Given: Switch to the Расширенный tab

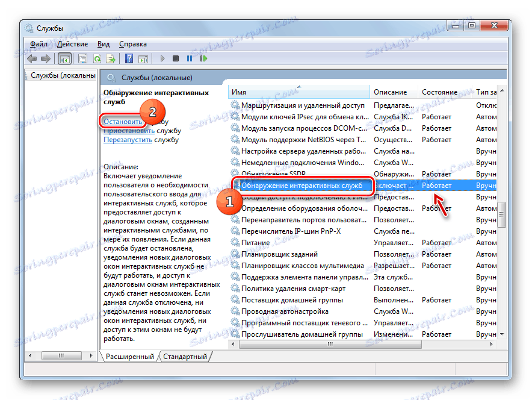Looking at the screenshot, I should (129, 357).
